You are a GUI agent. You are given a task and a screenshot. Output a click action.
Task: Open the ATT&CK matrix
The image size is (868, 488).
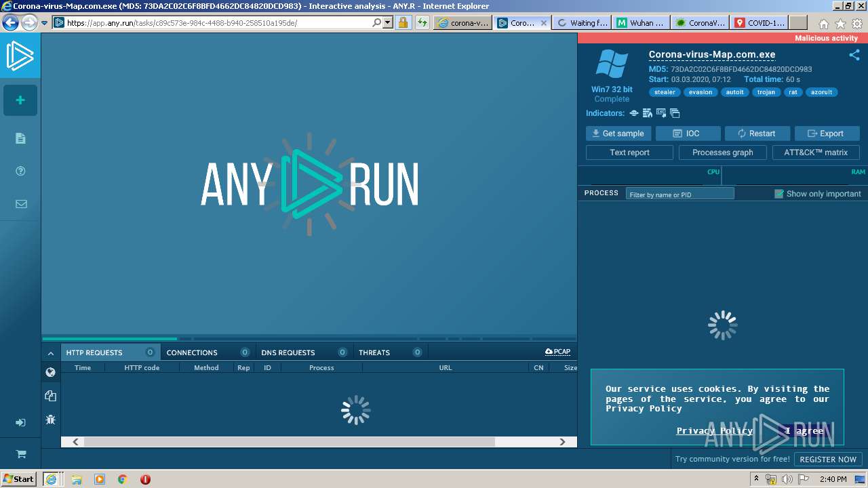pos(816,152)
